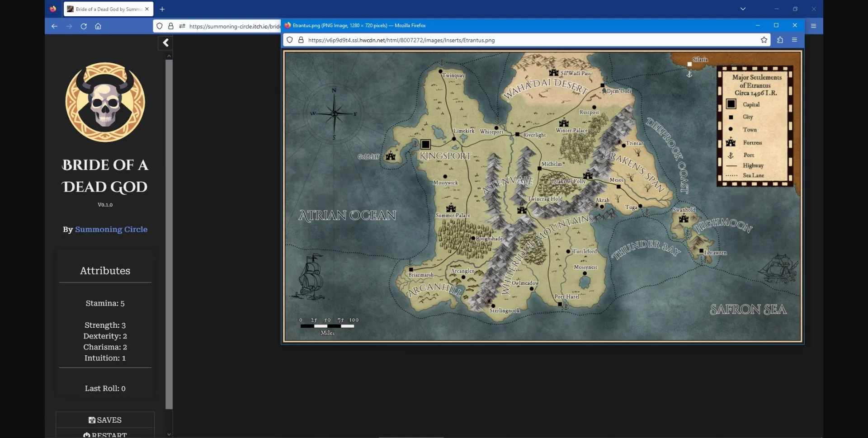Open a new browser tab
Viewport: 868px width, 438px height.
[x=162, y=9]
